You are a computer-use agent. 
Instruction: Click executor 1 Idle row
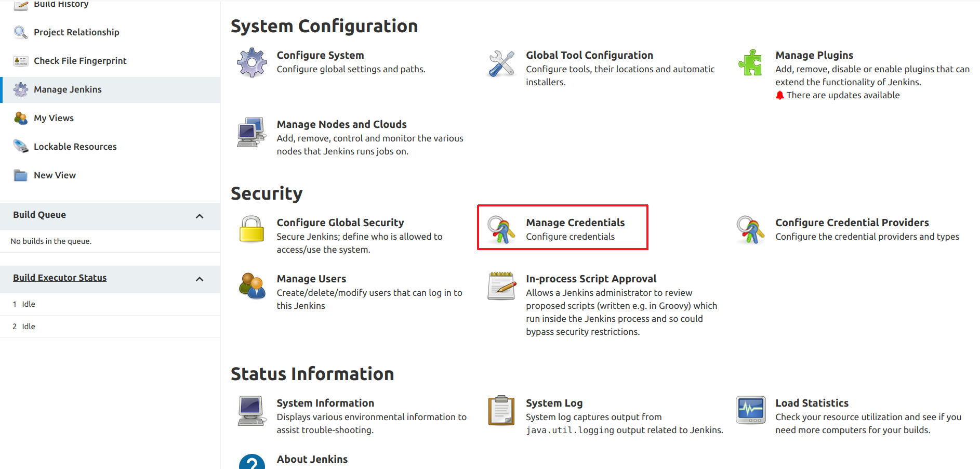click(x=110, y=304)
